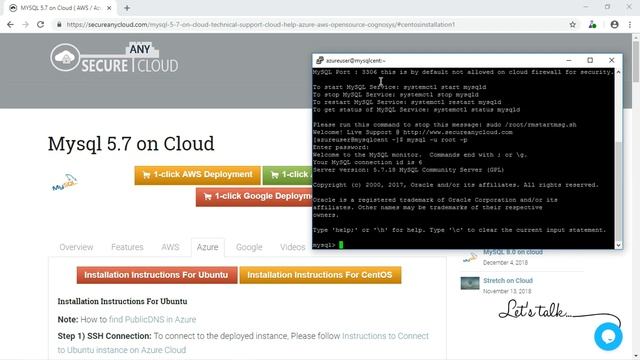Minimize the azureuser terminal window

569,60
